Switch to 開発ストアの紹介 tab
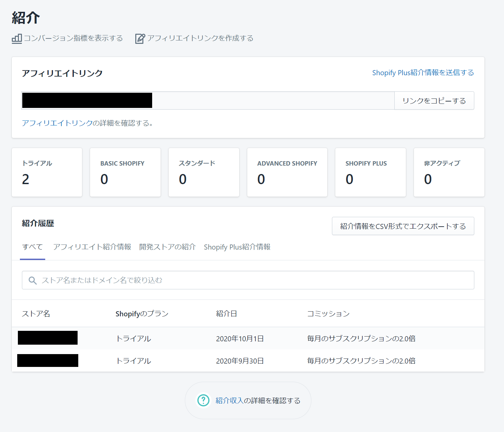The width and height of the screenshot is (504, 432). (167, 247)
